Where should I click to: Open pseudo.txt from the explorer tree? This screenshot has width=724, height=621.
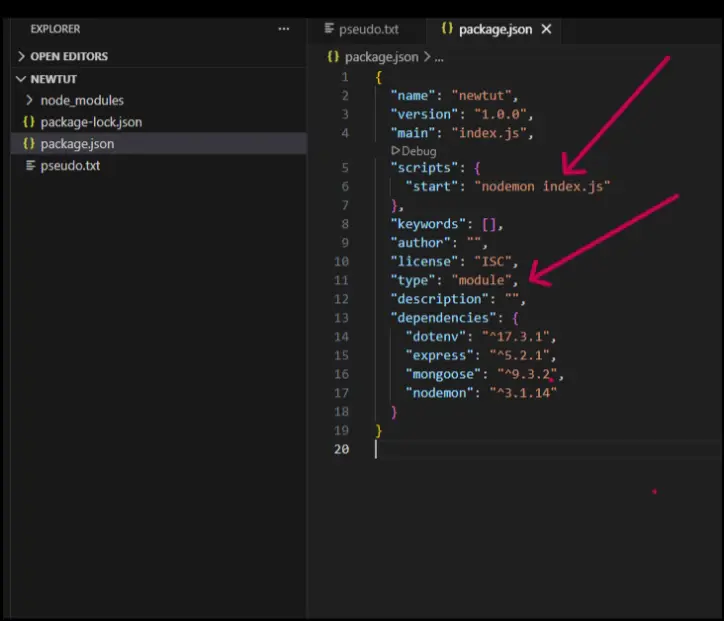70,165
